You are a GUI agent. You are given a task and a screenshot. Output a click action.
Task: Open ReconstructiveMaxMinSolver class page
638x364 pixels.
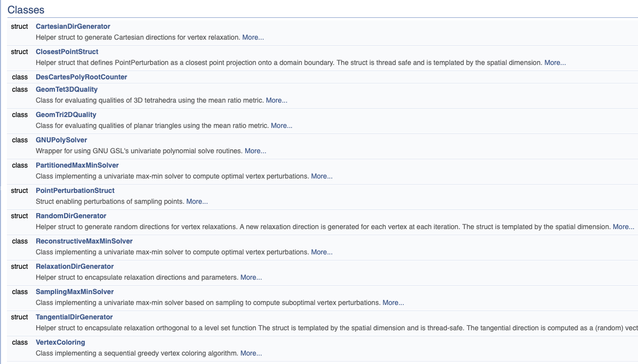(x=84, y=241)
